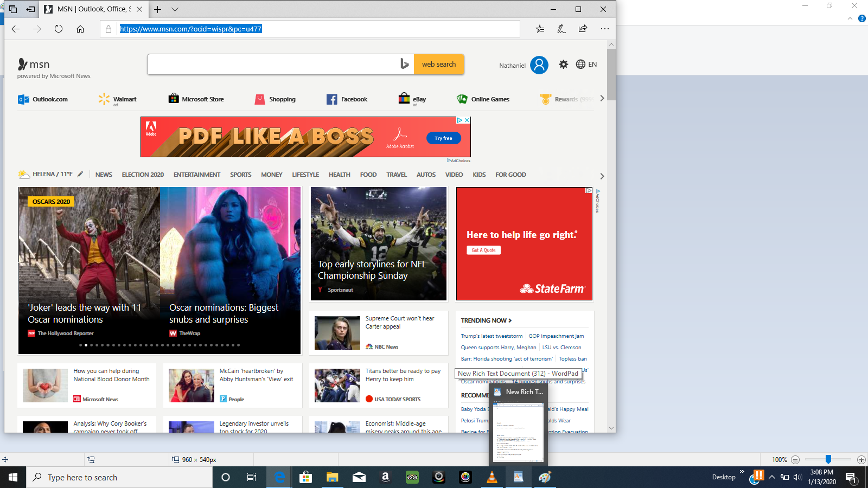Open the FOR GOOD section

pyautogui.click(x=510, y=175)
